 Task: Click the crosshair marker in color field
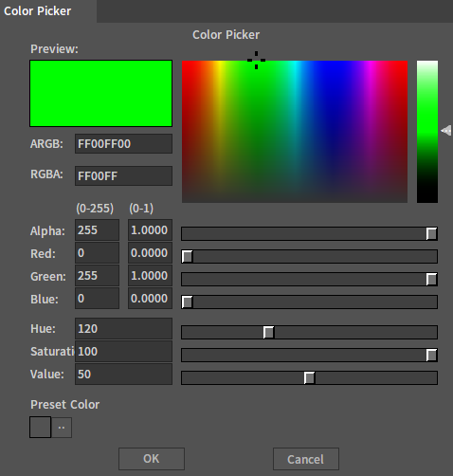pyautogui.click(x=256, y=60)
